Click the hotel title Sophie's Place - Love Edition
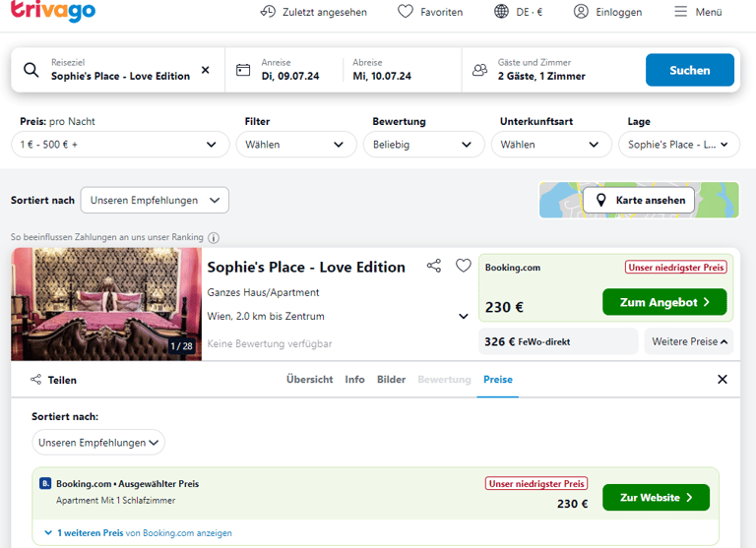The width and height of the screenshot is (756, 548). pos(306,267)
